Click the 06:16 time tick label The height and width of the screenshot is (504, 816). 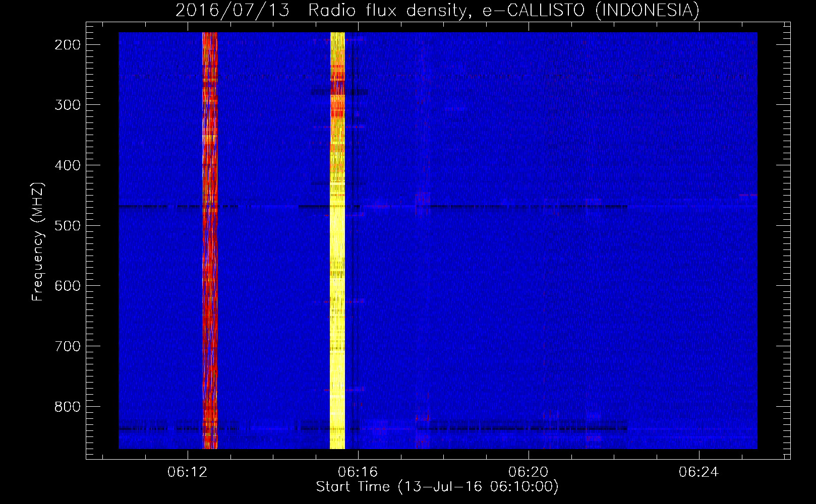[x=358, y=472]
